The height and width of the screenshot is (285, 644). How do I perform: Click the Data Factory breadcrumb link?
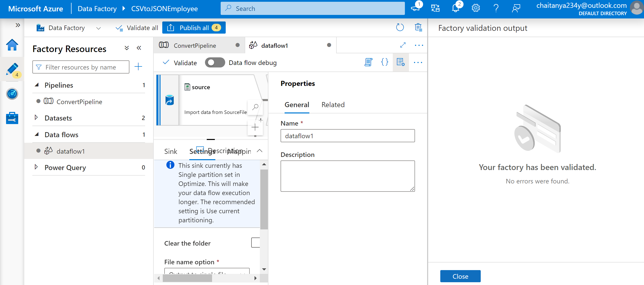tap(97, 9)
